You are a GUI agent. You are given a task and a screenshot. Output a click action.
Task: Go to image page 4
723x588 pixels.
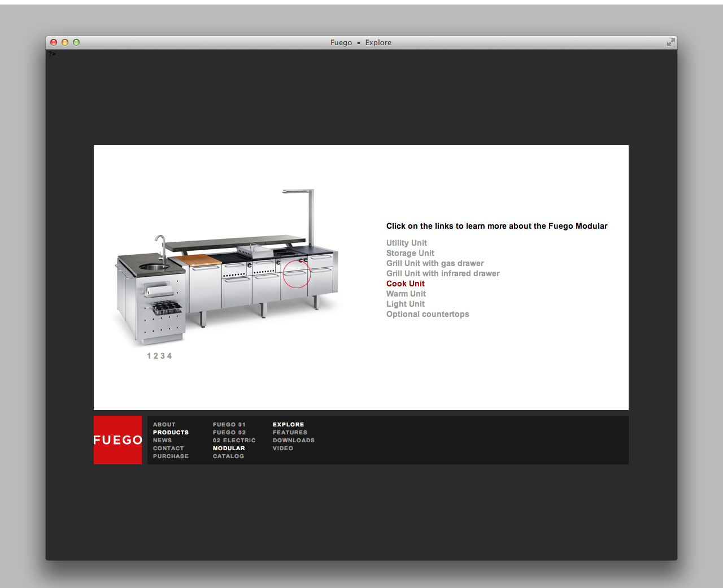(x=169, y=356)
